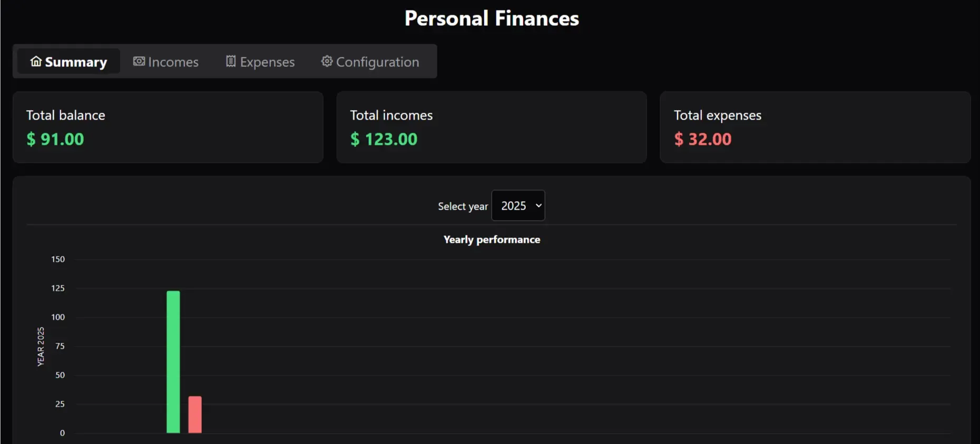Click the $ 123.00 total incomes amount
The width and height of the screenshot is (980, 444).
click(384, 139)
